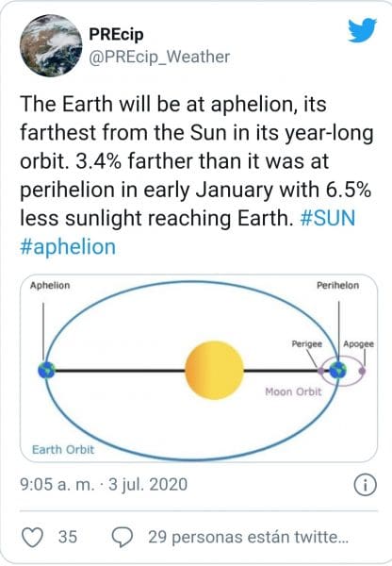Click the Moon Orbit label
This screenshot has height=566, width=392.
pyautogui.click(x=293, y=391)
